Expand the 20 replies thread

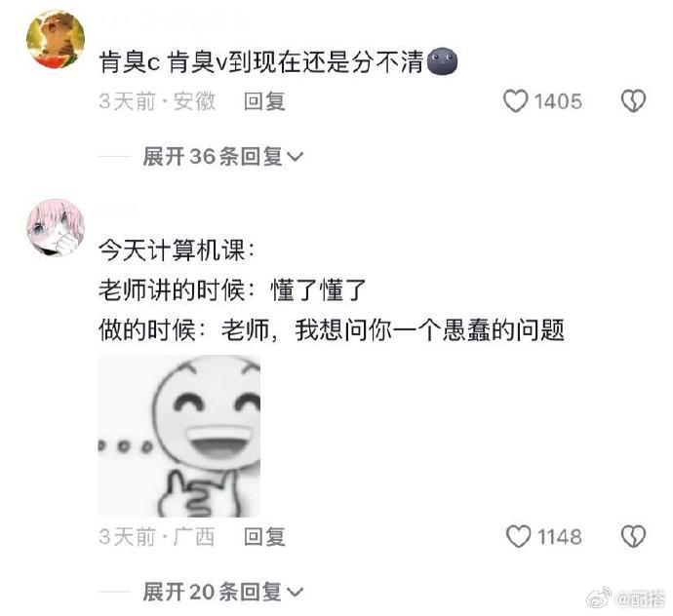tap(222, 592)
